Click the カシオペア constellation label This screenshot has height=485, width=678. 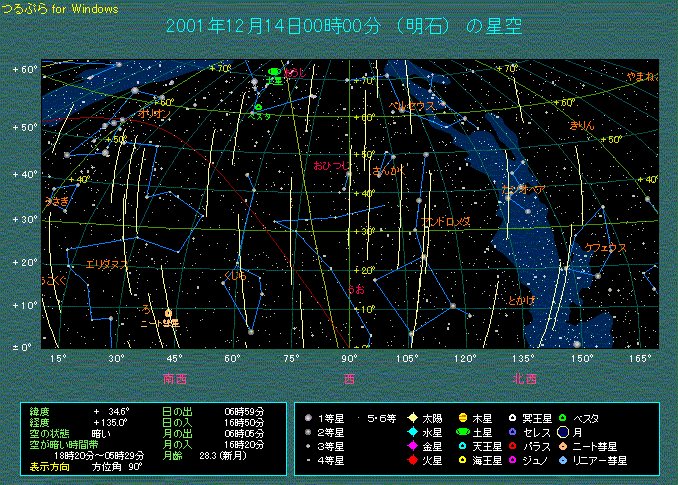pos(523,189)
